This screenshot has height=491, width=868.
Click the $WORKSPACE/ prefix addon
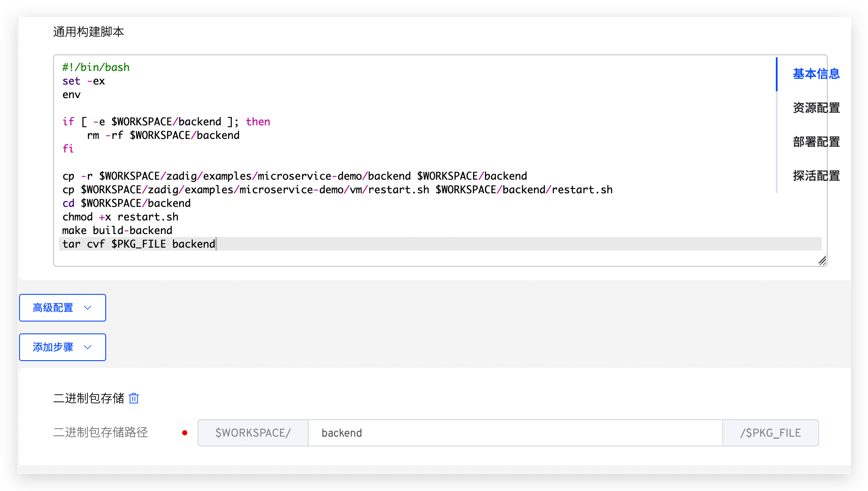click(x=253, y=433)
